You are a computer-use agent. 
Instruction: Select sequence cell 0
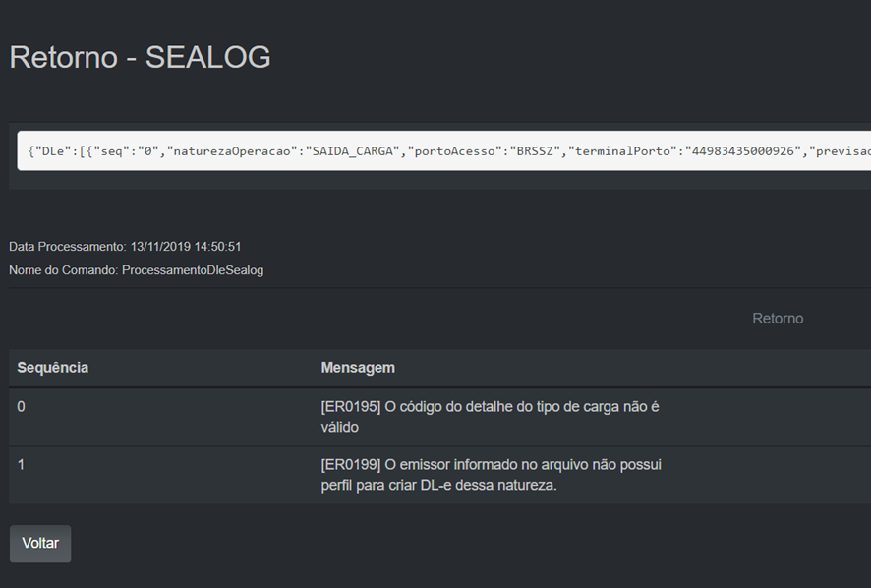21,407
